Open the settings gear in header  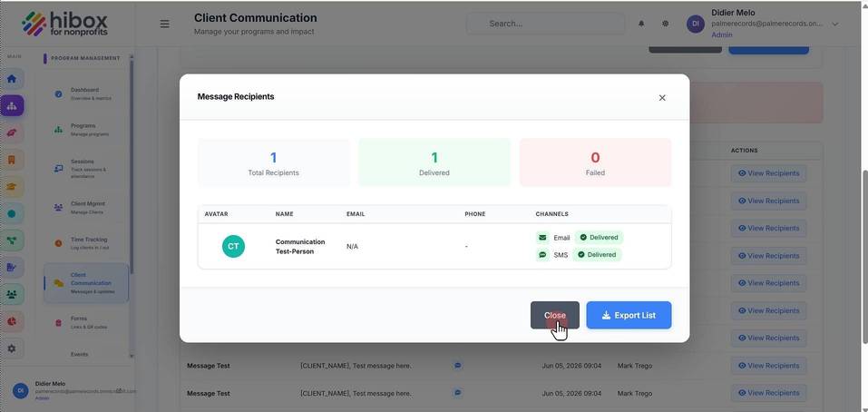click(665, 24)
